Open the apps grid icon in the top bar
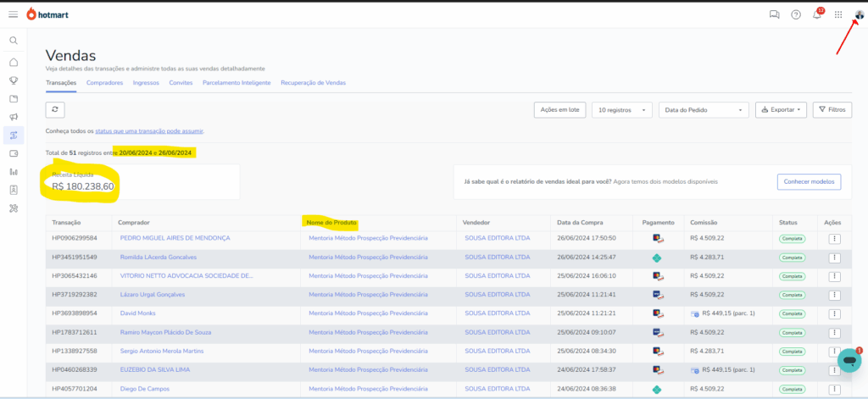 (x=838, y=15)
